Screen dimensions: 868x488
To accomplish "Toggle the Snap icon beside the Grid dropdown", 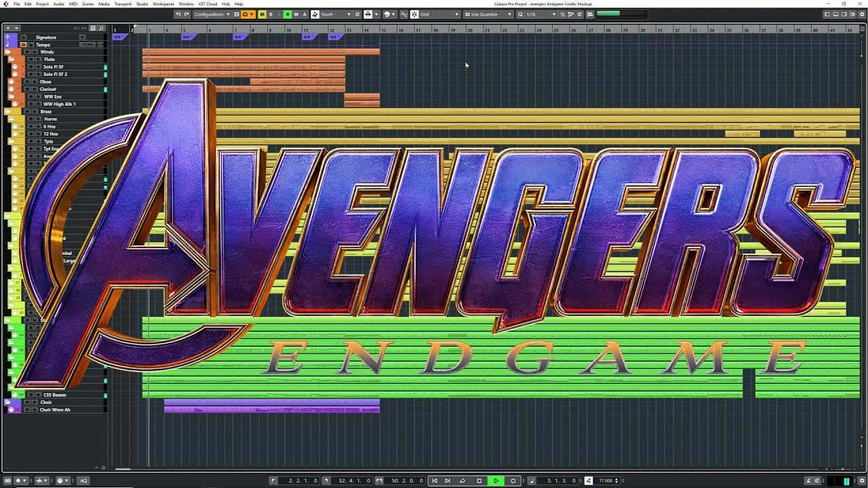I will click(414, 14).
